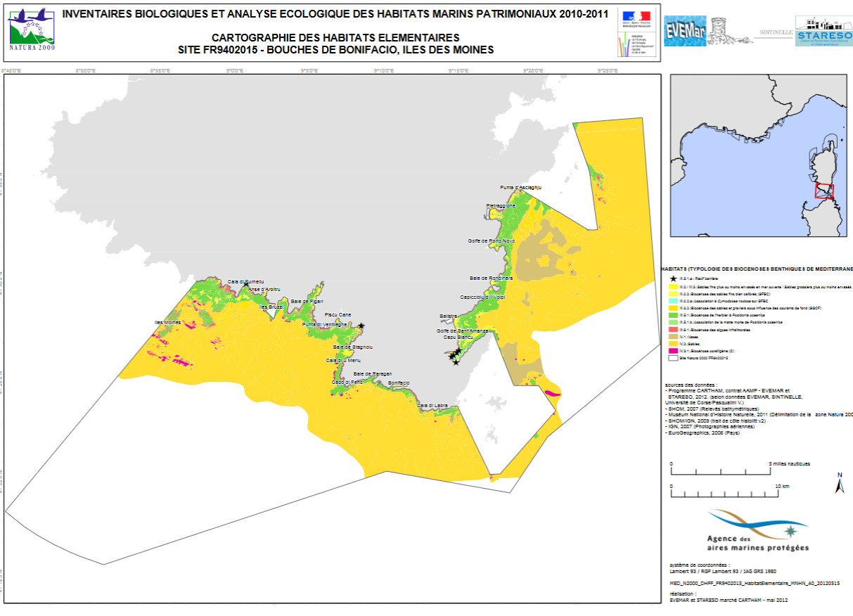853x616 pixels.
Task: Click the République Française ministry logo
Action: click(x=636, y=32)
